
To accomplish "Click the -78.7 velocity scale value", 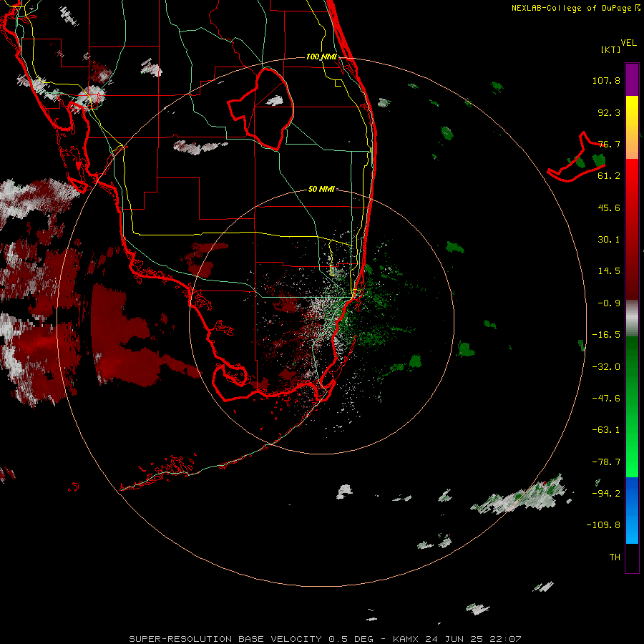I will (606, 462).
